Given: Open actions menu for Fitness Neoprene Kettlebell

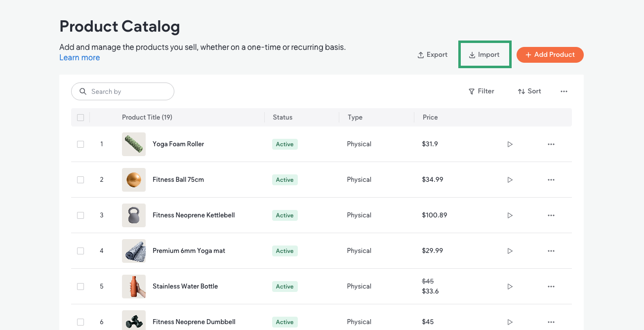Looking at the screenshot, I should coord(551,215).
